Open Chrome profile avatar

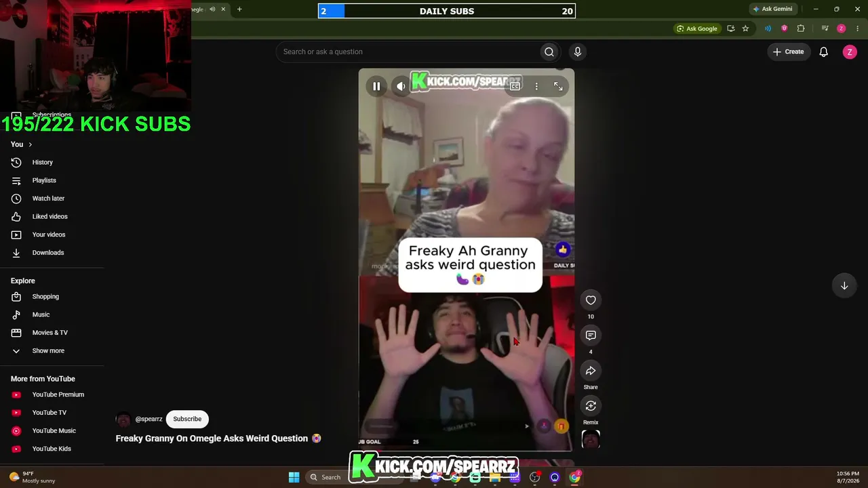coord(841,28)
